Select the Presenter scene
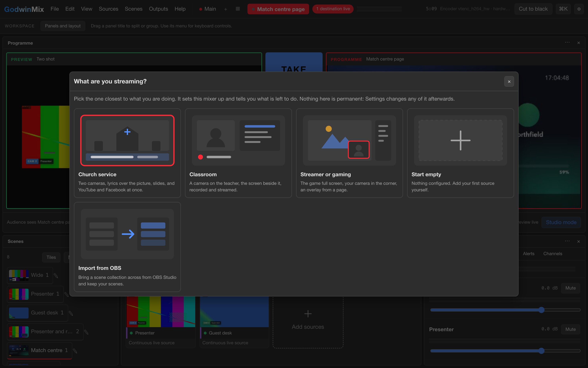This screenshot has height=368, width=588. (x=36, y=294)
